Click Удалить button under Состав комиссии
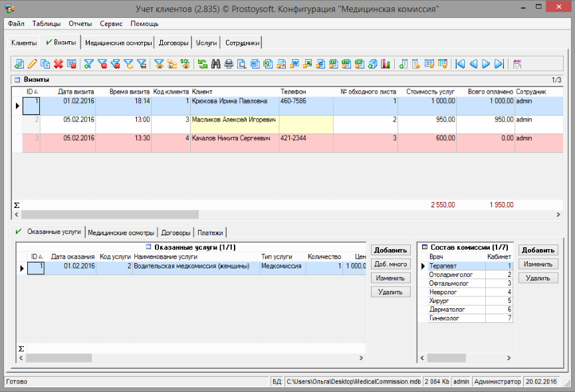575x392 pixels. 538,278
